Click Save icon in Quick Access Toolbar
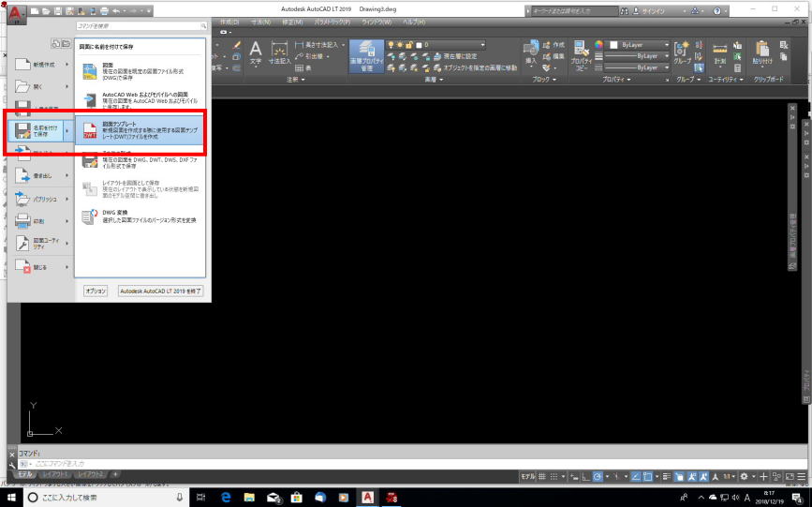 tap(58, 11)
